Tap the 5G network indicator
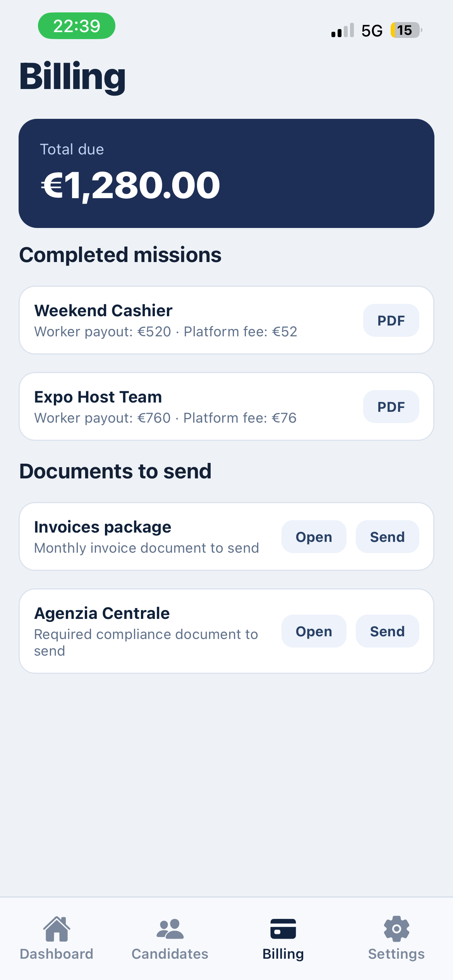 click(x=372, y=31)
